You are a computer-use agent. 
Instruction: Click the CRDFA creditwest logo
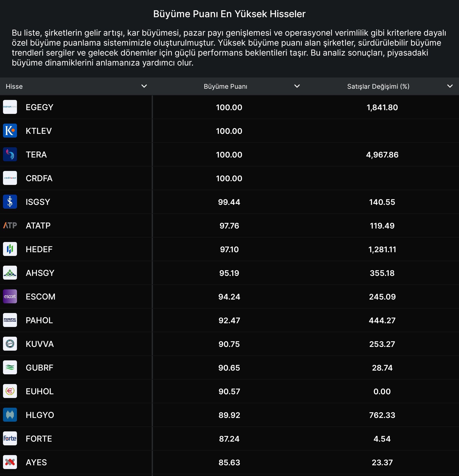[10, 178]
